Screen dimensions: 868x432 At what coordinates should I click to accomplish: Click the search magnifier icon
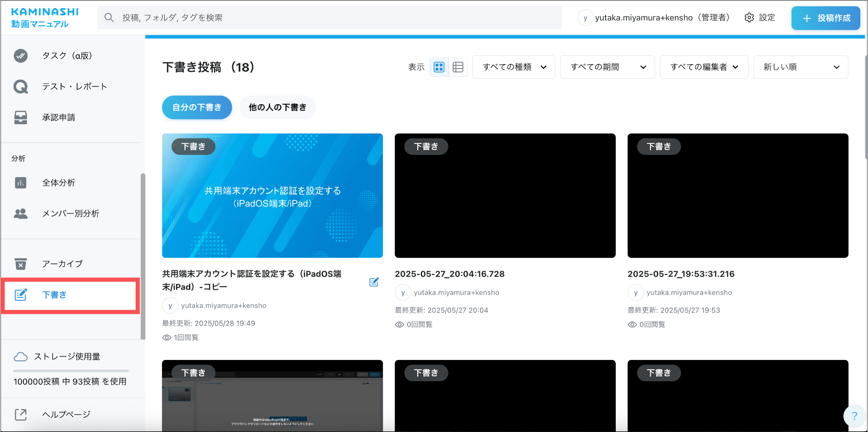pos(109,17)
